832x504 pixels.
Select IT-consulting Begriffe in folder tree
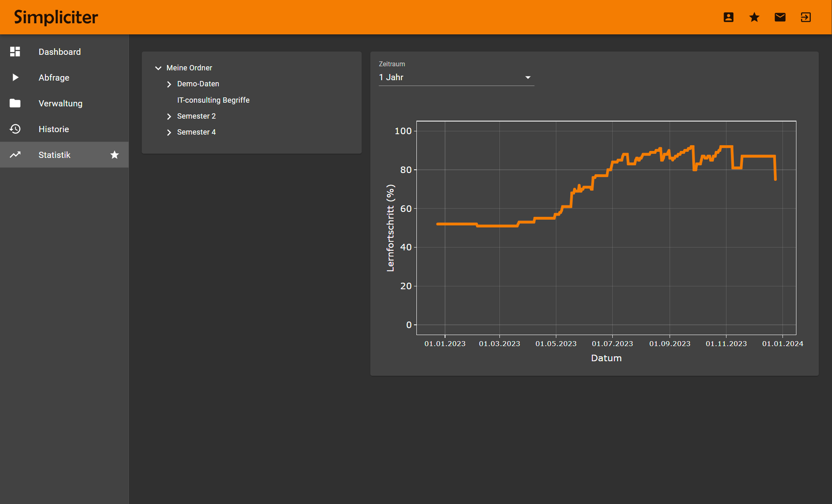coord(213,100)
